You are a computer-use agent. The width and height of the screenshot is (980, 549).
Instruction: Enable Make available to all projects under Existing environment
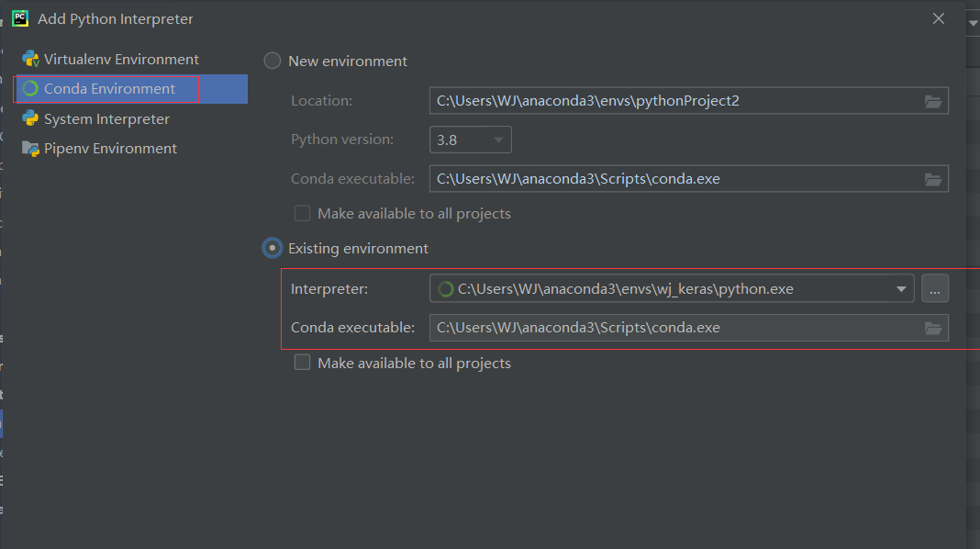coord(302,362)
